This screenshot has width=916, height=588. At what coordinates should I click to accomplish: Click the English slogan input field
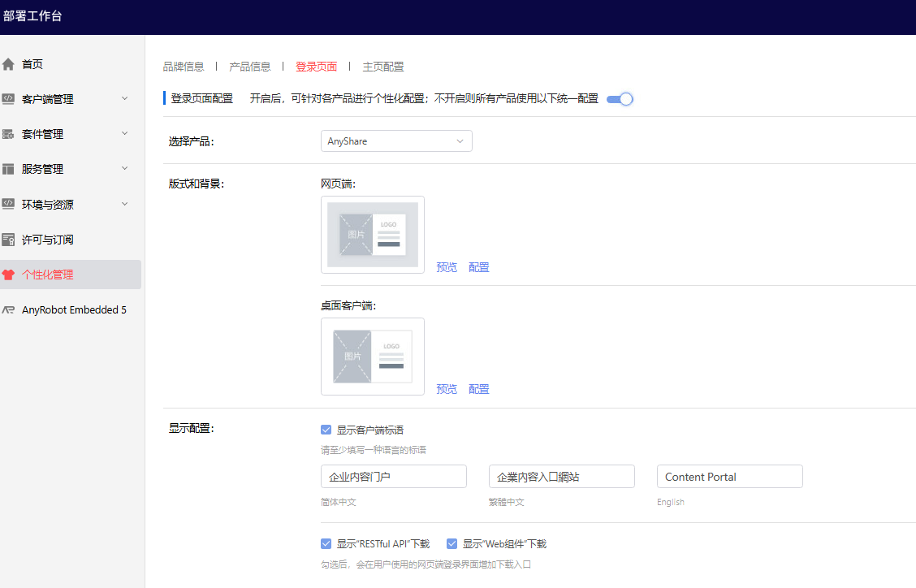(x=729, y=477)
